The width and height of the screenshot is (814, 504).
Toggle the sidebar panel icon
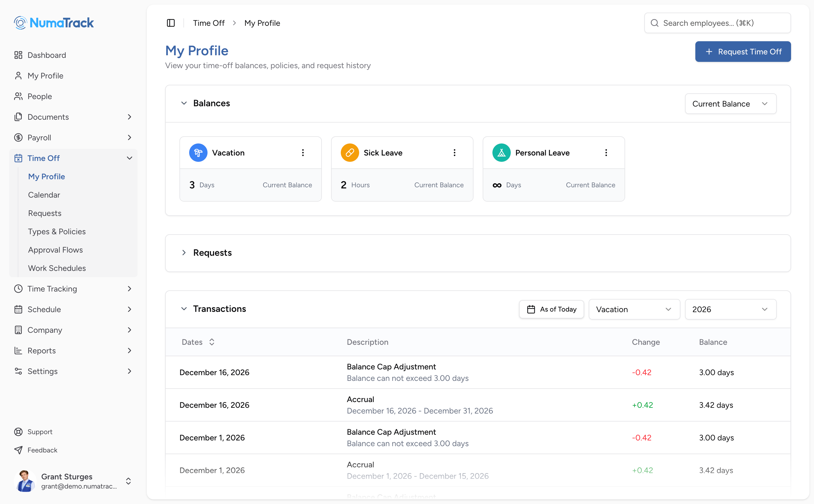pyautogui.click(x=171, y=23)
